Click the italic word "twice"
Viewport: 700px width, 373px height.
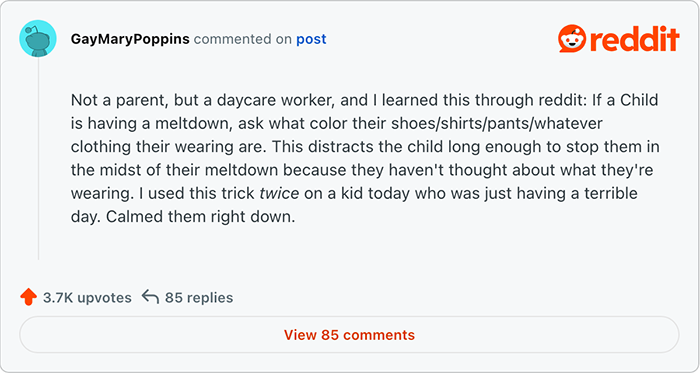point(279,194)
